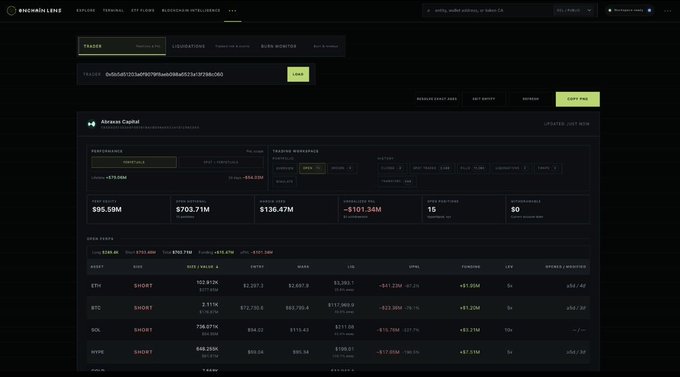680x377 pixels.
Task: Open the Terminal menu item
Action: pos(113,10)
